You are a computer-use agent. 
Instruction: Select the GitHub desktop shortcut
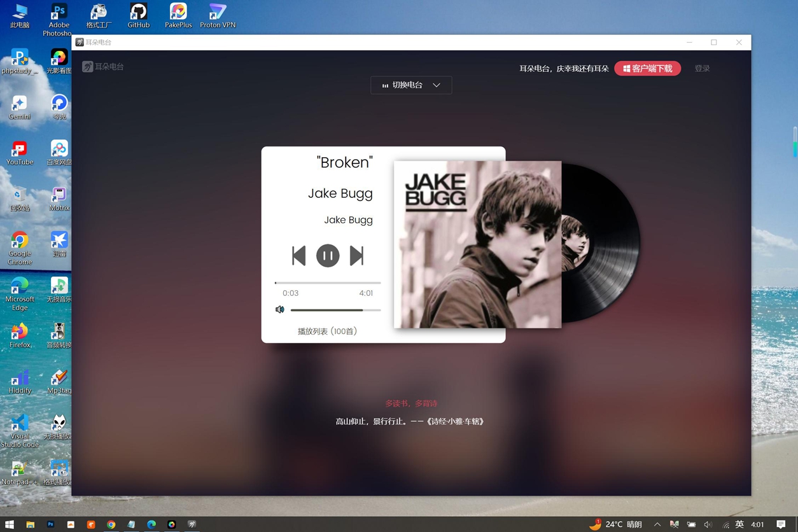click(x=138, y=16)
